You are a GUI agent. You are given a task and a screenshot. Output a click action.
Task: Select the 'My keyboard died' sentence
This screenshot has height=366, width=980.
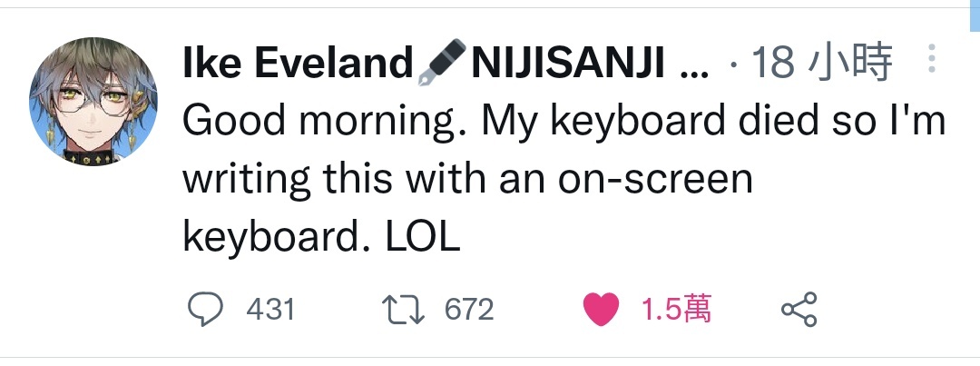(x=650, y=122)
